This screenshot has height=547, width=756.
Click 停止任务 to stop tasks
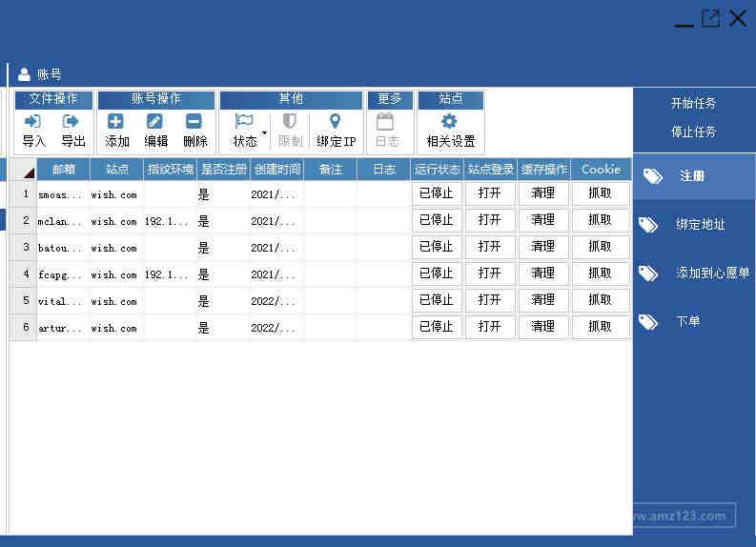(x=693, y=132)
